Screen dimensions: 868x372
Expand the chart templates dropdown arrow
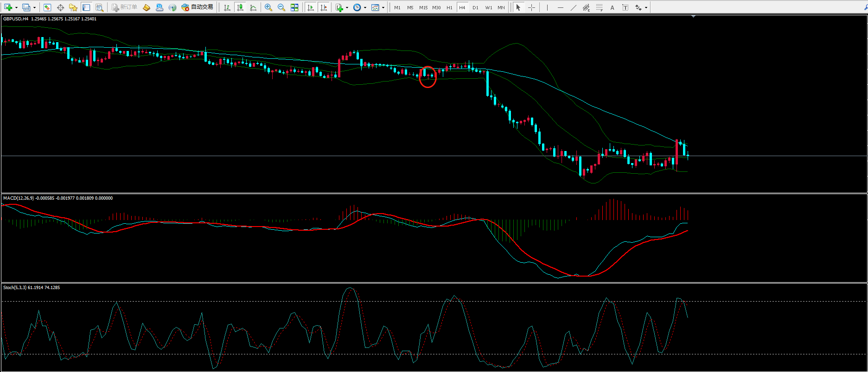[383, 7]
